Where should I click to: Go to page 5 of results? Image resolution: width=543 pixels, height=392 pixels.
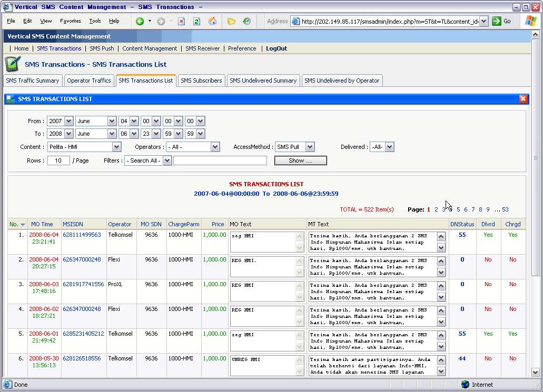[x=458, y=209]
